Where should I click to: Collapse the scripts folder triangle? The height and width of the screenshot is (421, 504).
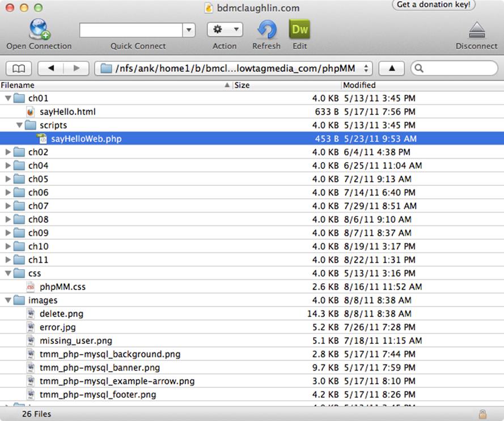[x=20, y=125]
